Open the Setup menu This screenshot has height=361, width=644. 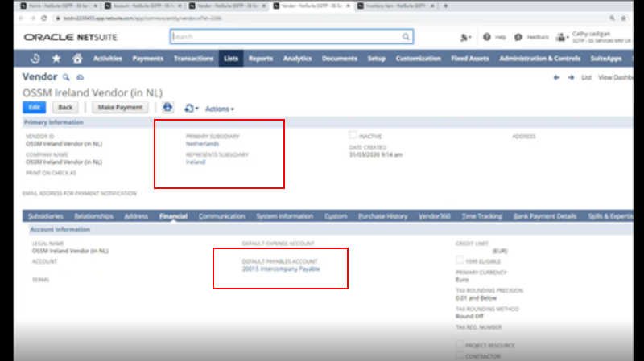point(376,59)
